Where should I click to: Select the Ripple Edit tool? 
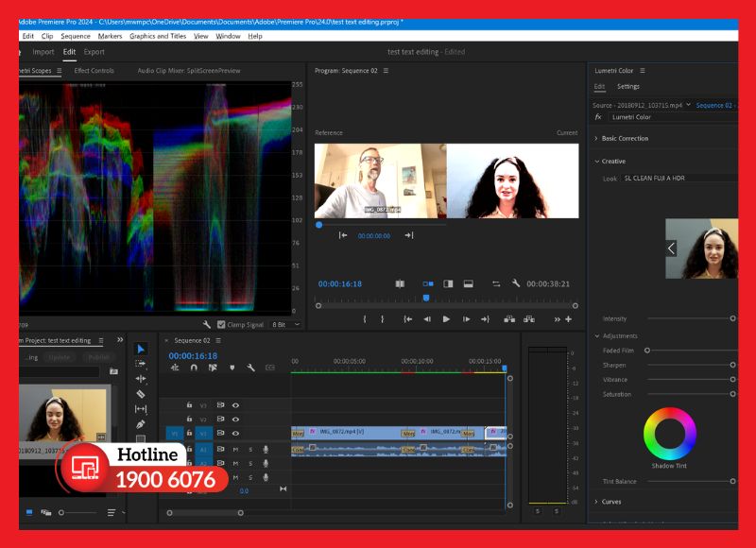[x=140, y=379]
